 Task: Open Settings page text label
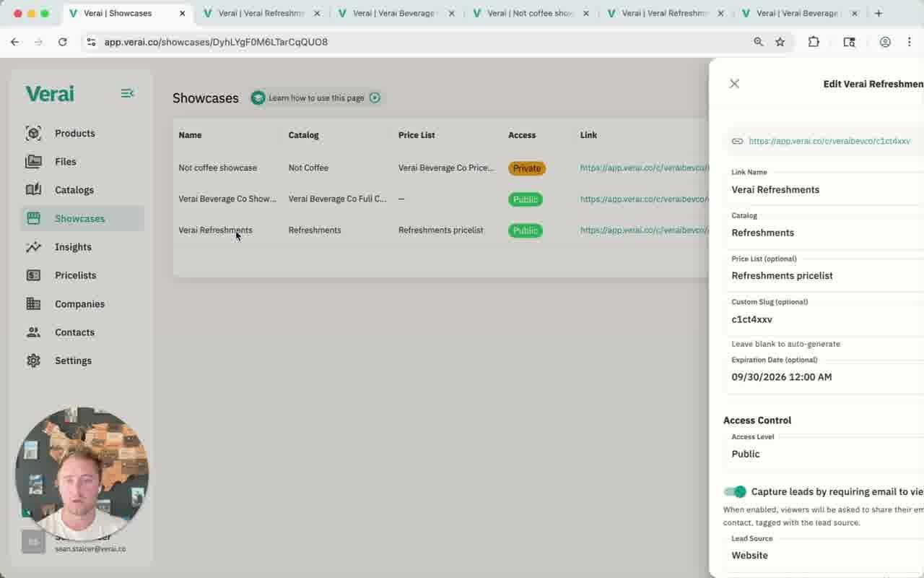[73, 361]
